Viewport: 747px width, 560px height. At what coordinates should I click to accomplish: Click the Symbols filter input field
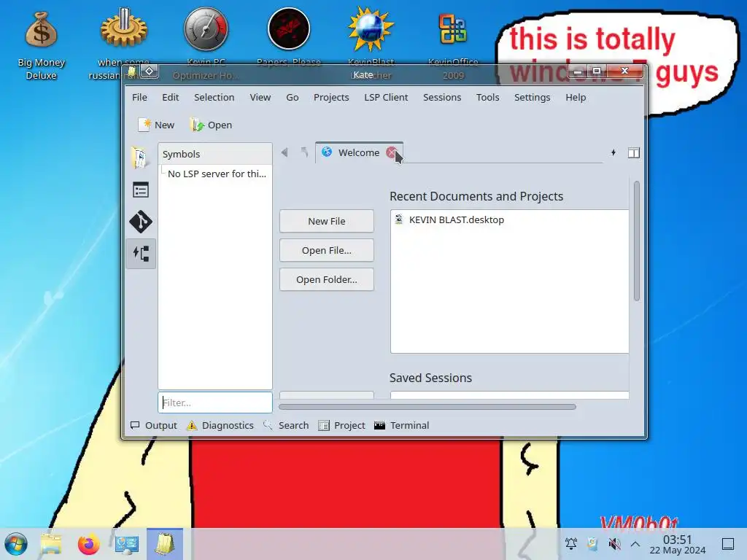(215, 402)
